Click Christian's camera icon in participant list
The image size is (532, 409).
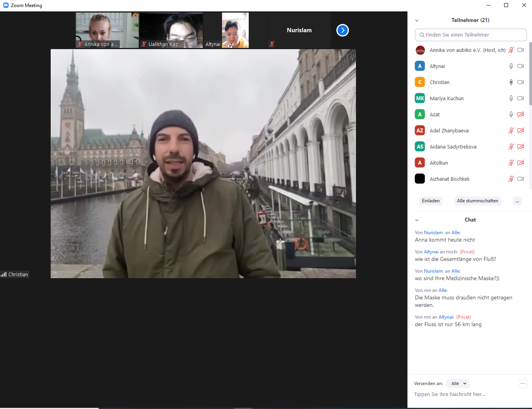tap(521, 82)
